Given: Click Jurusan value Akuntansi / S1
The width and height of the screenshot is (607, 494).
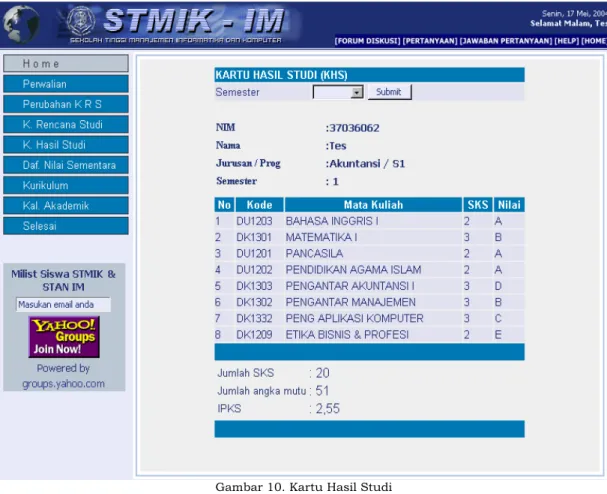Looking at the screenshot, I should [367, 164].
